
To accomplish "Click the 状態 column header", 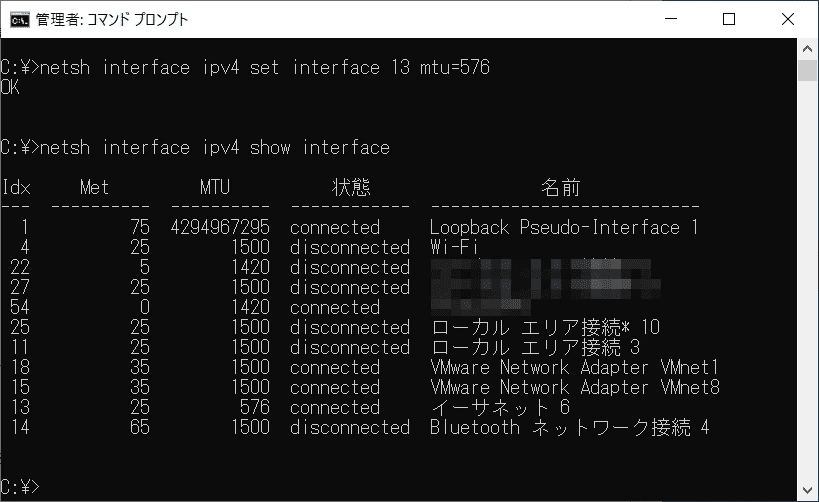I will pos(351,187).
